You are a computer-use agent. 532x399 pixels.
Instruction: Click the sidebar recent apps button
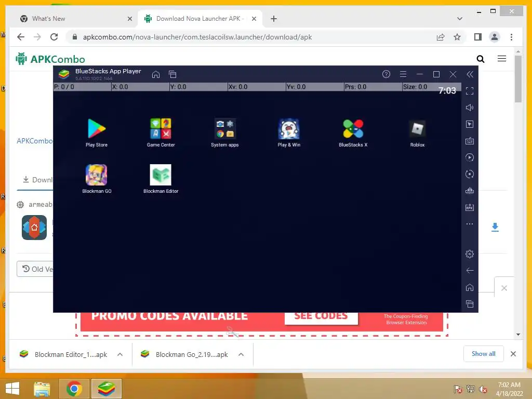point(470,304)
